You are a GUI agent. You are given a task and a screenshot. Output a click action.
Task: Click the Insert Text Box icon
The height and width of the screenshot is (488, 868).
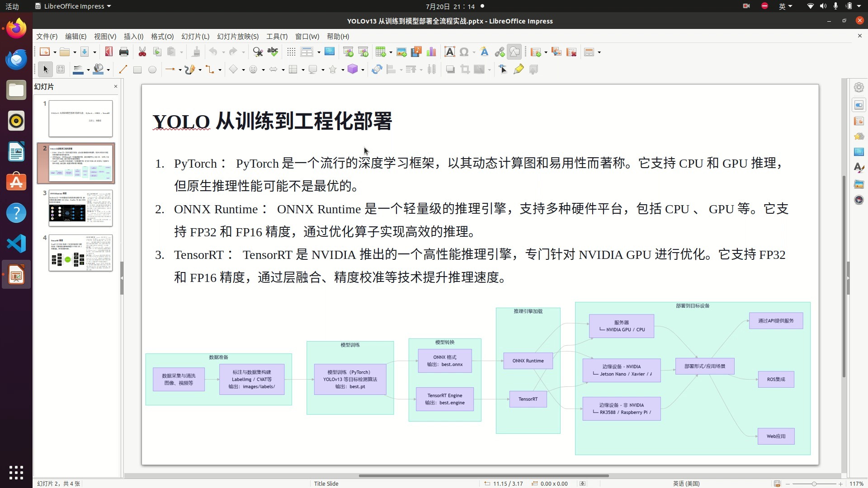(449, 52)
